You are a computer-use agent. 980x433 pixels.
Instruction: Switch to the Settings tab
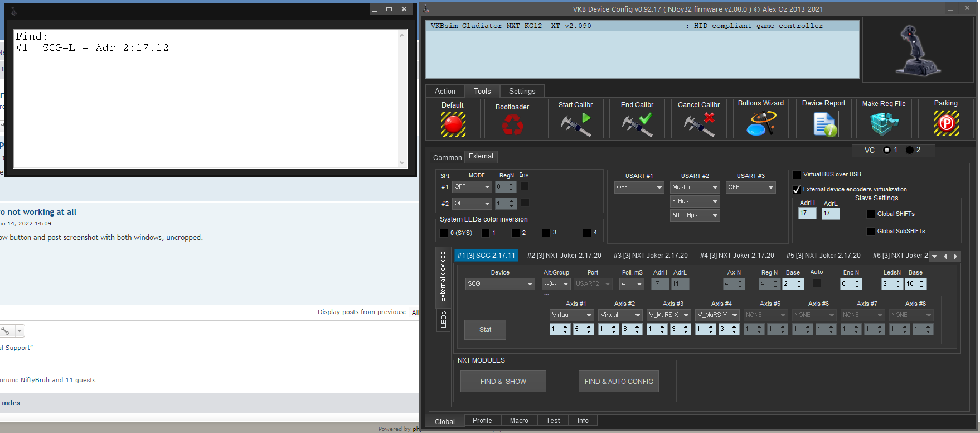(522, 92)
